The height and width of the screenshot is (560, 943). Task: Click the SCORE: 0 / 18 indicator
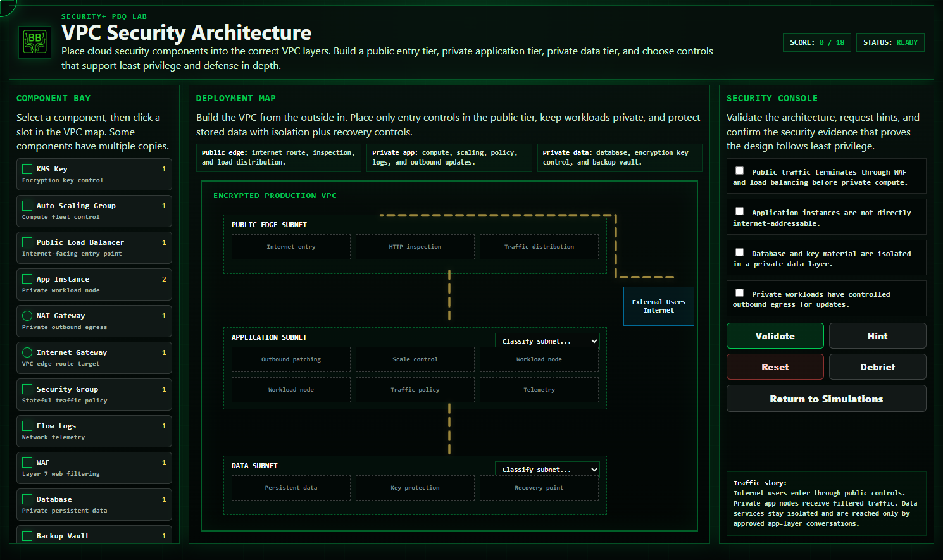point(817,42)
